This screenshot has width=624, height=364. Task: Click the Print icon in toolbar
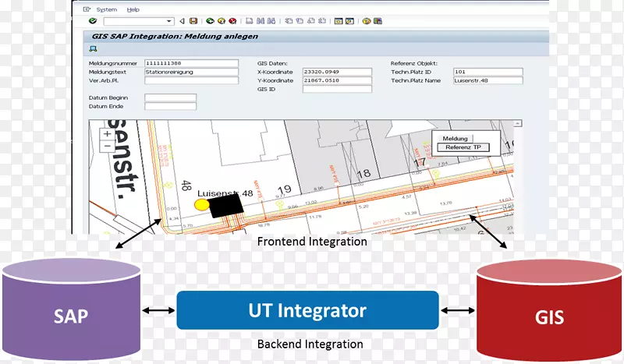249,21
